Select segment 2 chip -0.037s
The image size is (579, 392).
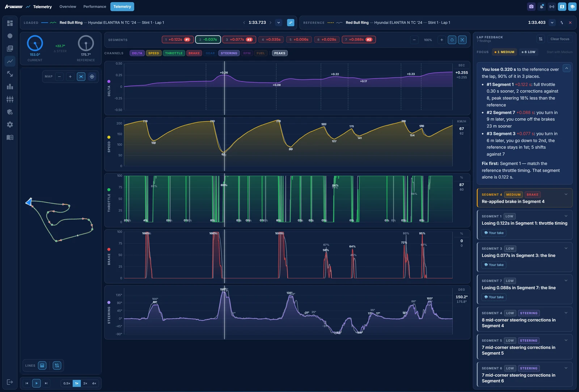(208, 39)
